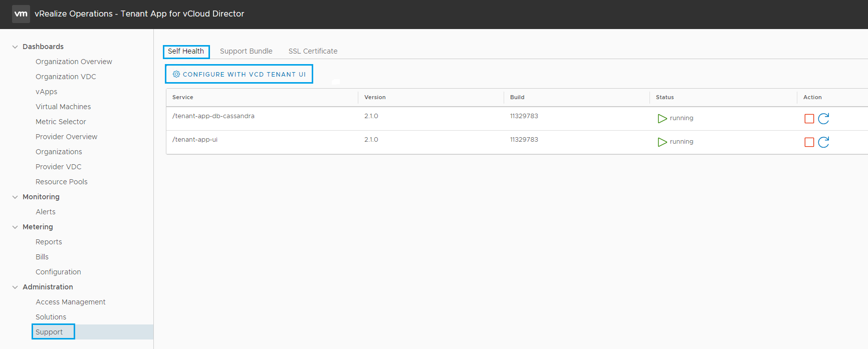The height and width of the screenshot is (349, 868).
Task: Collapse the Metering section
Action: tap(15, 227)
